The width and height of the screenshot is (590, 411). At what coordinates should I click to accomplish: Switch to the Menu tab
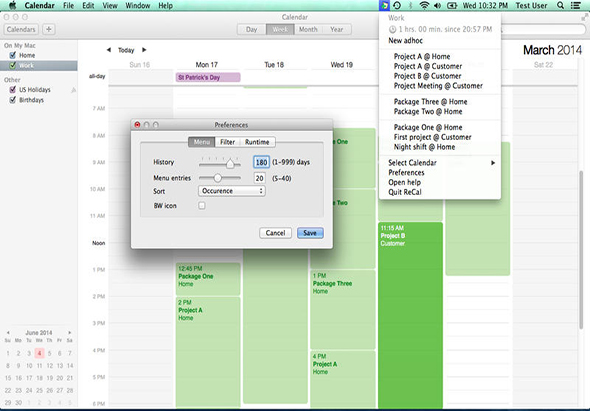[x=201, y=142]
